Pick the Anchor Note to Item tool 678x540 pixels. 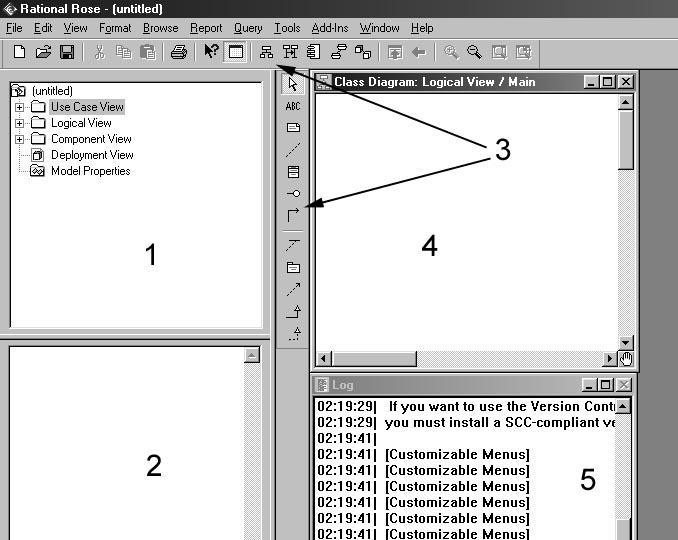293,150
